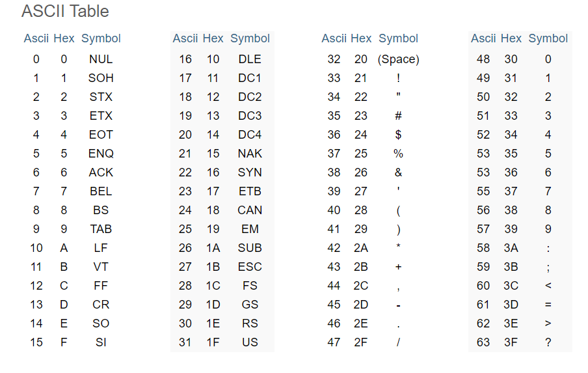Click the question mark symbol for 63
The image size is (588, 373).
[548, 342]
